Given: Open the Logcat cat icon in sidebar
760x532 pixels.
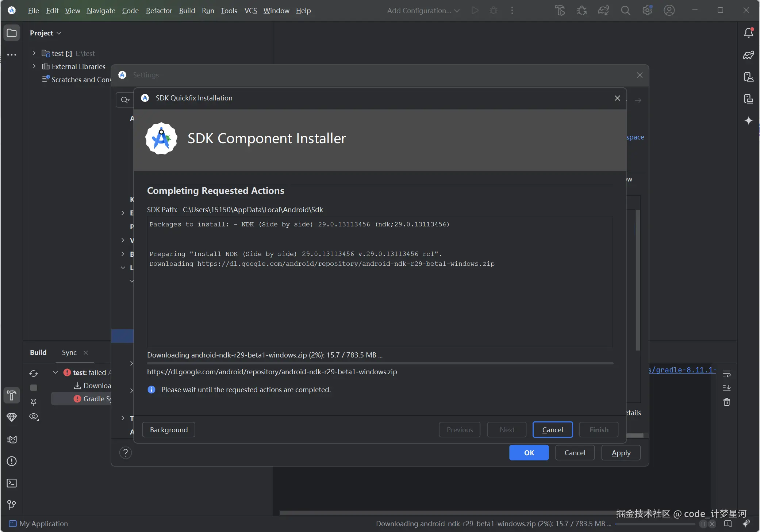Looking at the screenshot, I should click(12, 439).
